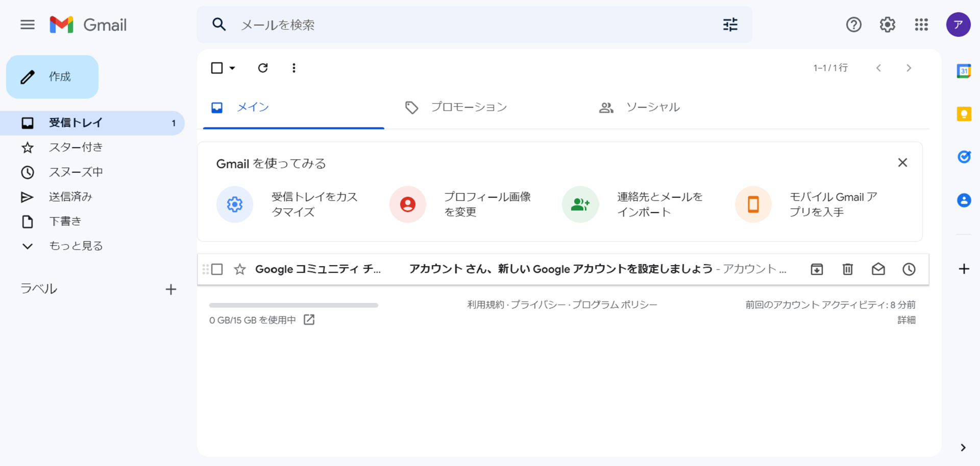The height and width of the screenshot is (466, 980).
Task: Expand もっと見る in the sidebar
Action: pos(76,246)
